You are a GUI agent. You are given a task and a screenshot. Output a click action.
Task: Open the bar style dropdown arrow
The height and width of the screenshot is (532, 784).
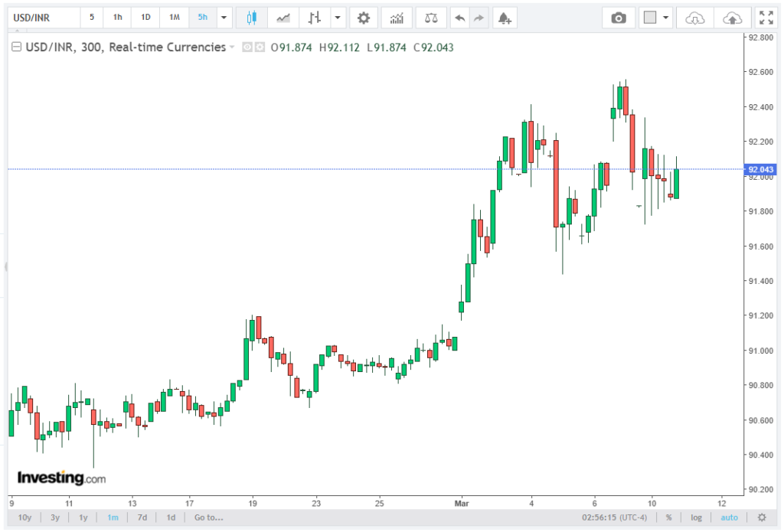click(x=337, y=18)
